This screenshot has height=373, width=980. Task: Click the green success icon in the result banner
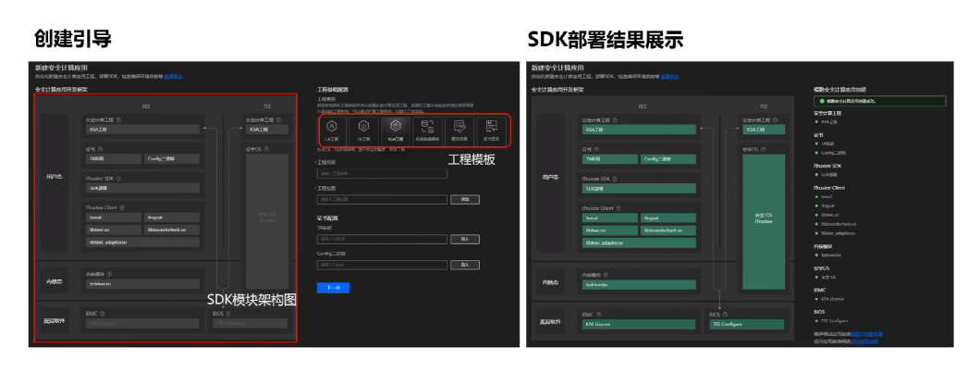pyautogui.click(x=822, y=101)
